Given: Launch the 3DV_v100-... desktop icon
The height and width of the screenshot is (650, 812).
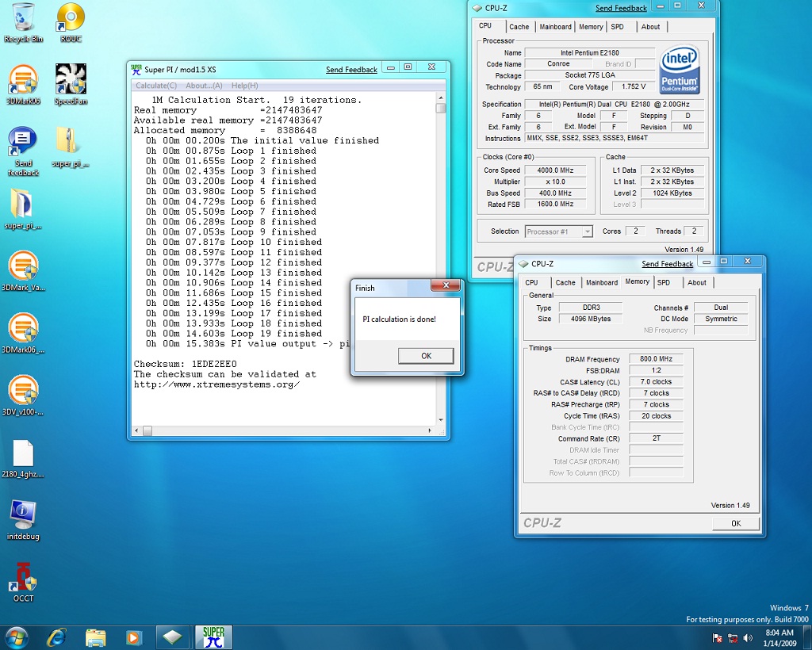Looking at the screenshot, I should coord(23,396).
